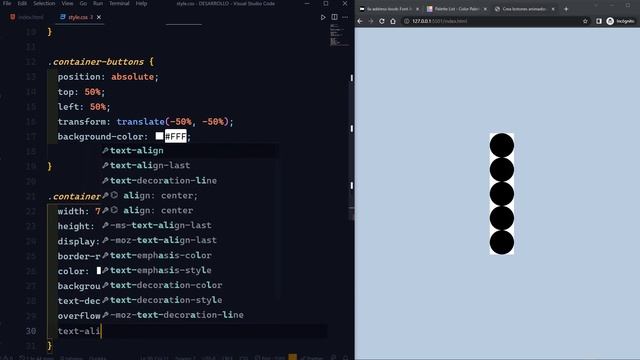
Task: Reload the page in Chrome
Action: pyautogui.click(x=382, y=21)
